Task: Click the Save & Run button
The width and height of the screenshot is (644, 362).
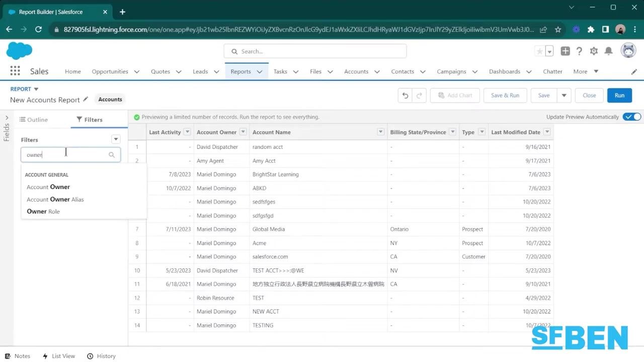Action: (505, 96)
